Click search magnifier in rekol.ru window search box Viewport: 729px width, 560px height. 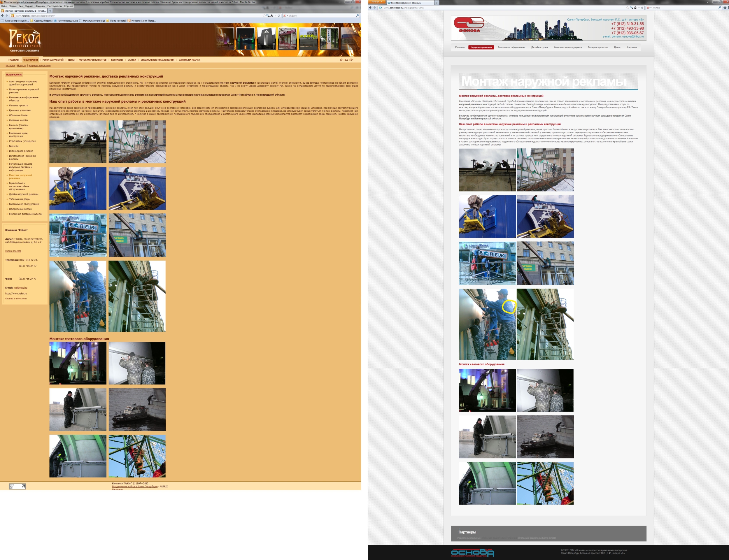click(x=357, y=16)
